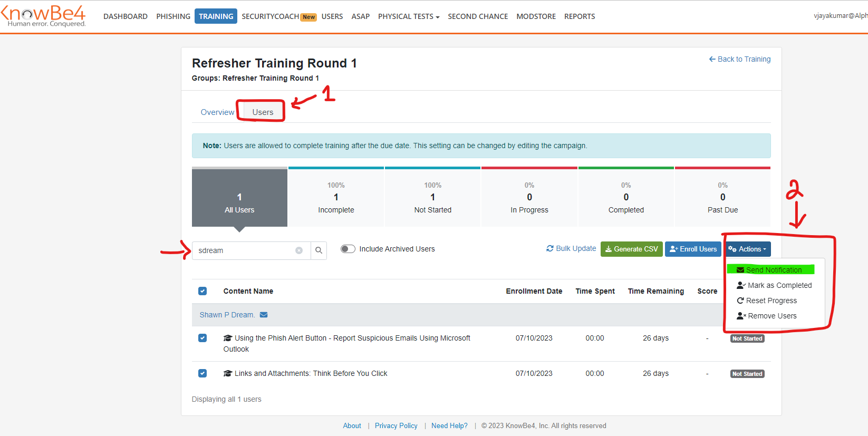
Task: Open the Privacy Policy footer link
Action: [x=396, y=425]
